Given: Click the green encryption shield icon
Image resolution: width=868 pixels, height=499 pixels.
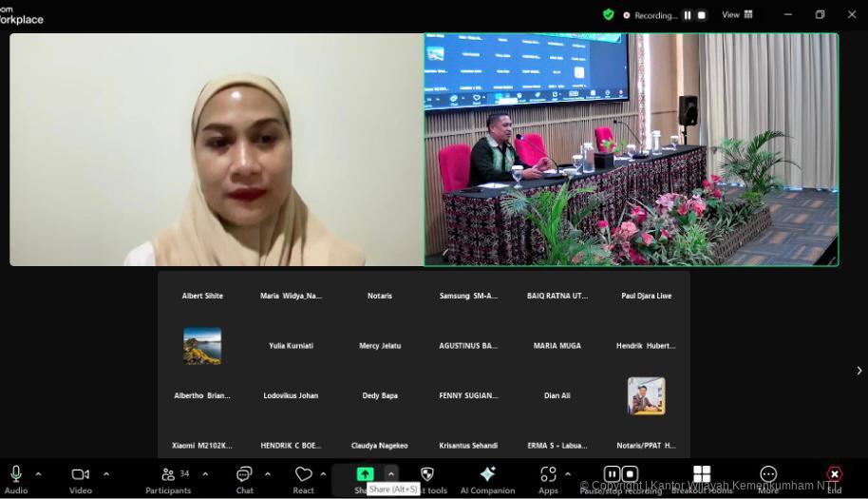Looking at the screenshot, I should click(608, 14).
